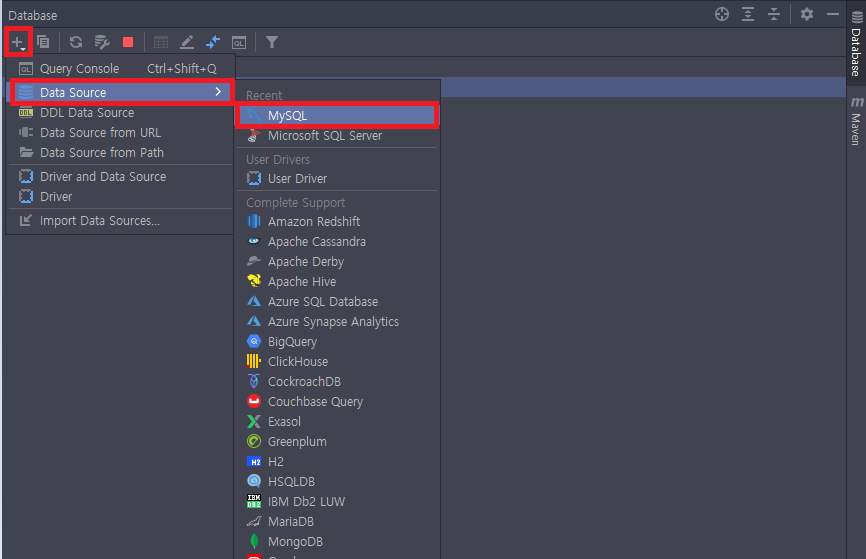866x559 pixels.
Task: Select ClickHouse data source
Action: pos(337,362)
